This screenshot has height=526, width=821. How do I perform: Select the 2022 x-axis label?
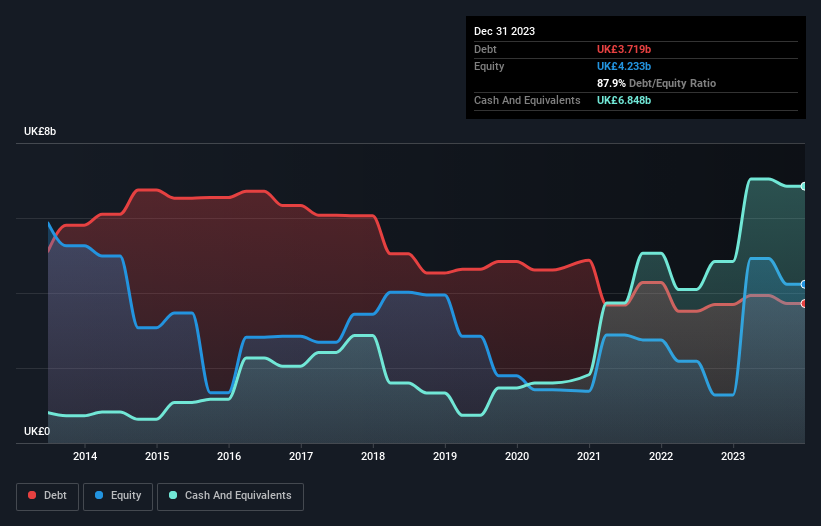[x=661, y=456]
